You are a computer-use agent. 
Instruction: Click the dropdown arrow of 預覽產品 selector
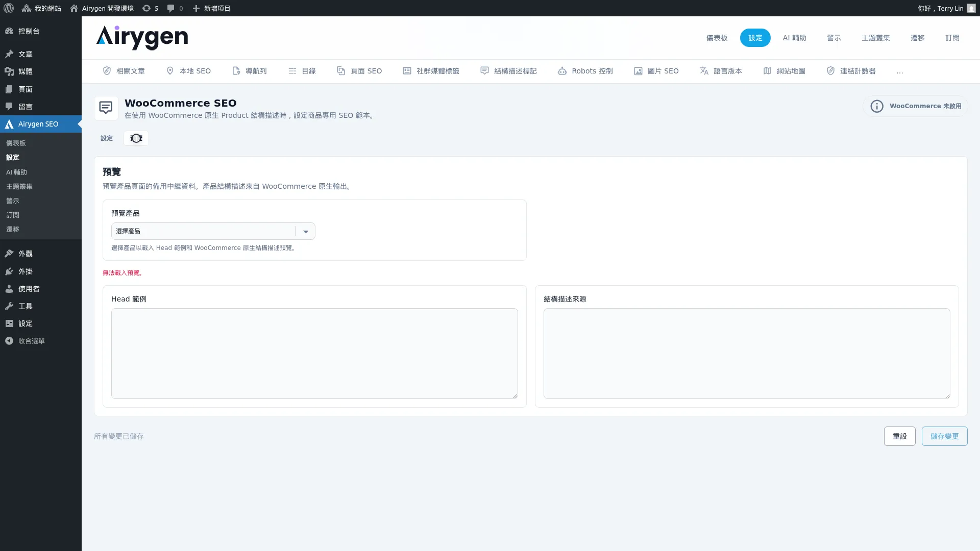tap(306, 231)
